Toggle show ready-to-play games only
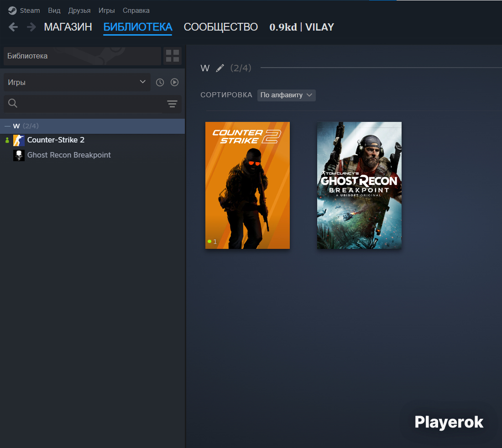The height and width of the screenshot is (448, 502). coord(174,82)
